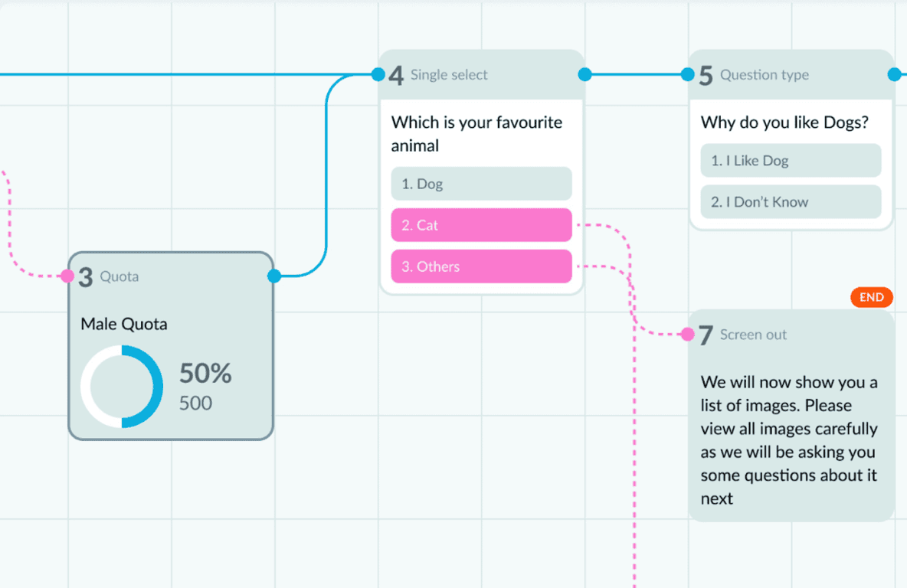Open the Screen out node header
Screen dimensions: 907x588
coord(791,335)
